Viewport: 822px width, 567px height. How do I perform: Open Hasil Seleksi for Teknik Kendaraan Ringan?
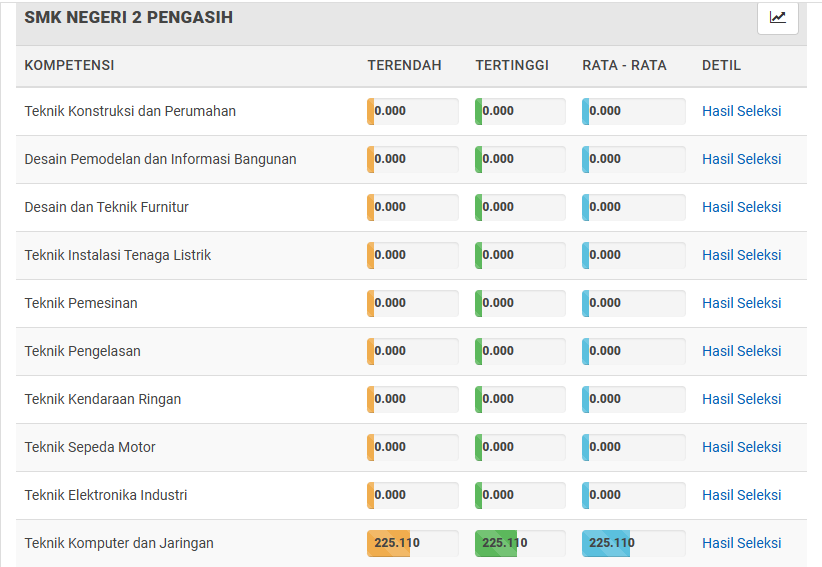tap(741, 399)
